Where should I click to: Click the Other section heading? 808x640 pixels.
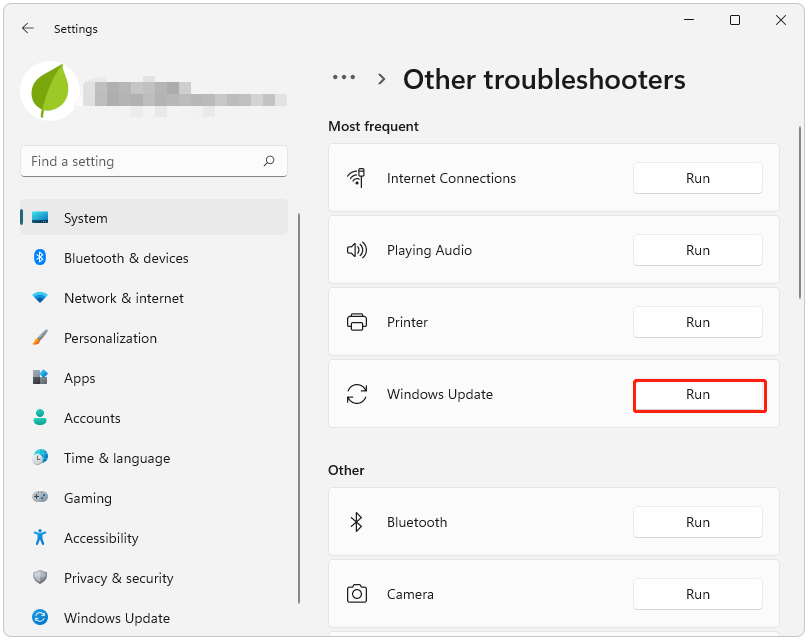point(346,470)
